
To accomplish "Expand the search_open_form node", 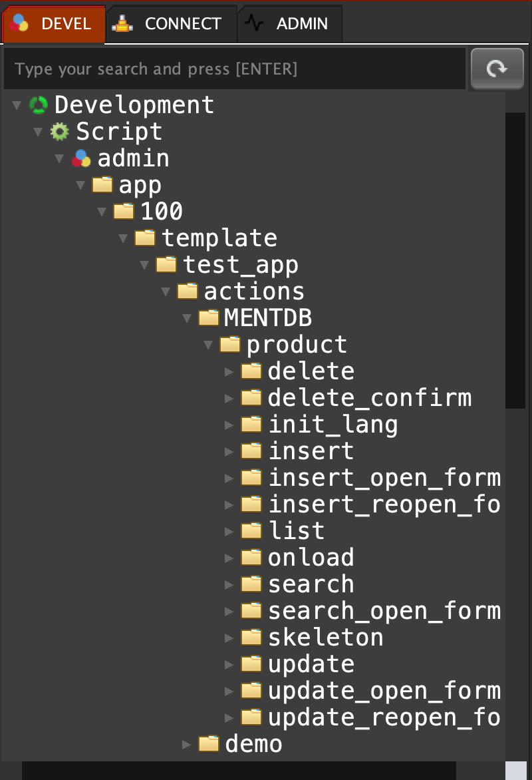I will point(229,611).
